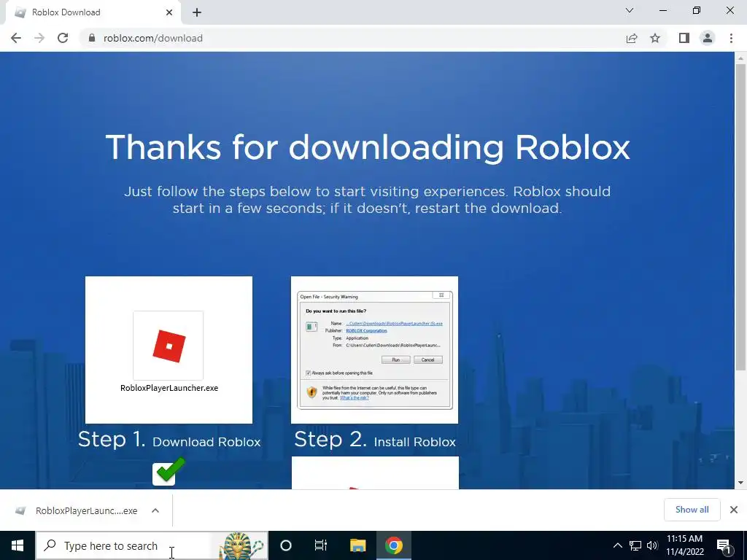
Task: Click the Security Warning dialog thumbnail
Action: pyautogui.click(x=374, y=349)
